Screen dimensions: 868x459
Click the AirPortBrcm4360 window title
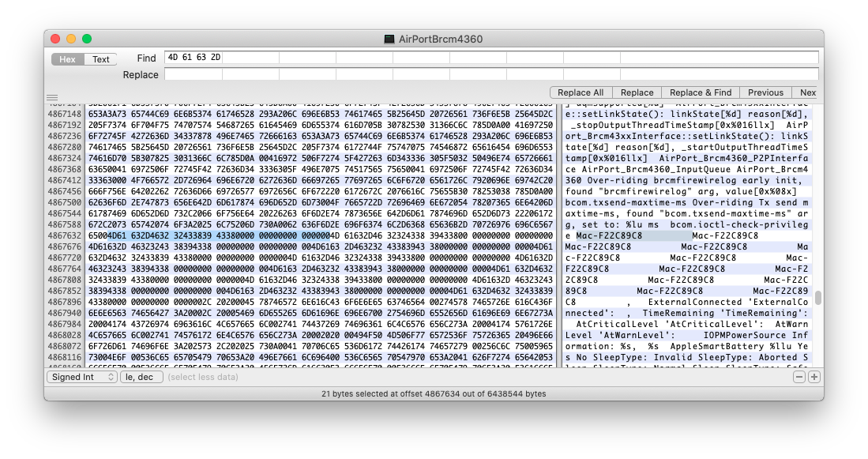(441, 39)
